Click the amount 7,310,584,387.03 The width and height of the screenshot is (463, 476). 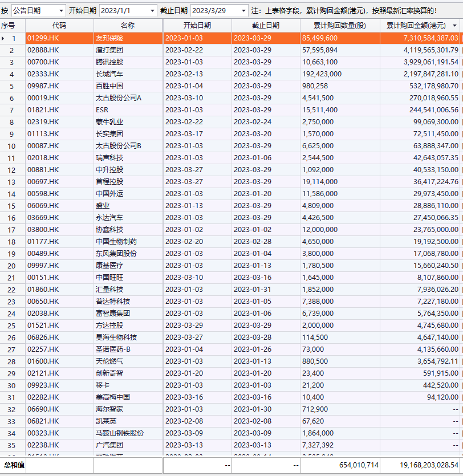pyautogui.click(x=431, y=38)
